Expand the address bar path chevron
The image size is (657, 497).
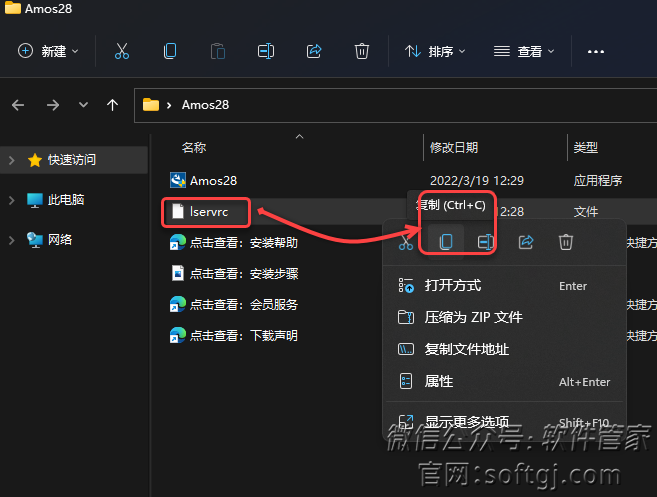(x=169, y=105)
